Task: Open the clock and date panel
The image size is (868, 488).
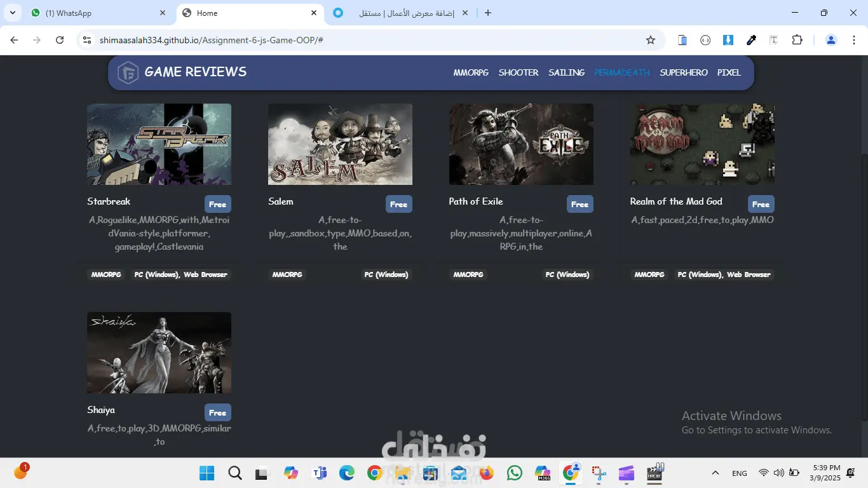Action: (825, 473)
